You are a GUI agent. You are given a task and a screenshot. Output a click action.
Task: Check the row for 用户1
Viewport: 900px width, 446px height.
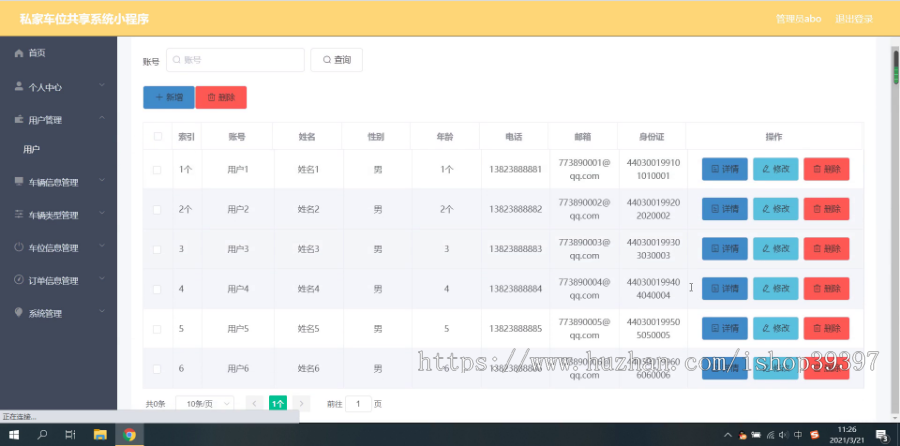157,170
